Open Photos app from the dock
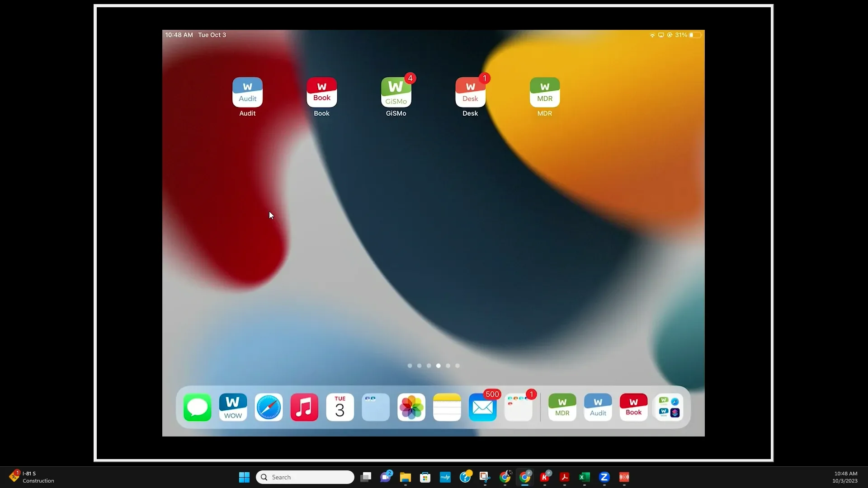The width and height of the screenshot is (868, 488). [x=411, y=407]
